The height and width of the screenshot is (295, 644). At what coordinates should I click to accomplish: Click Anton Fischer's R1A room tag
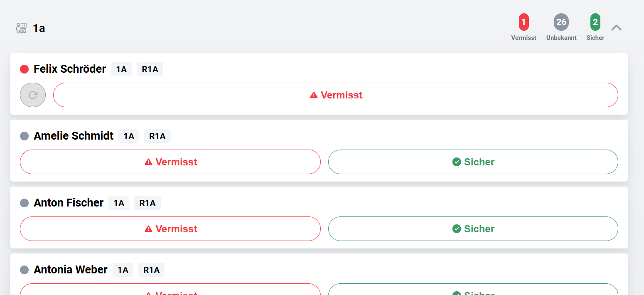click(x=147, y=203)
